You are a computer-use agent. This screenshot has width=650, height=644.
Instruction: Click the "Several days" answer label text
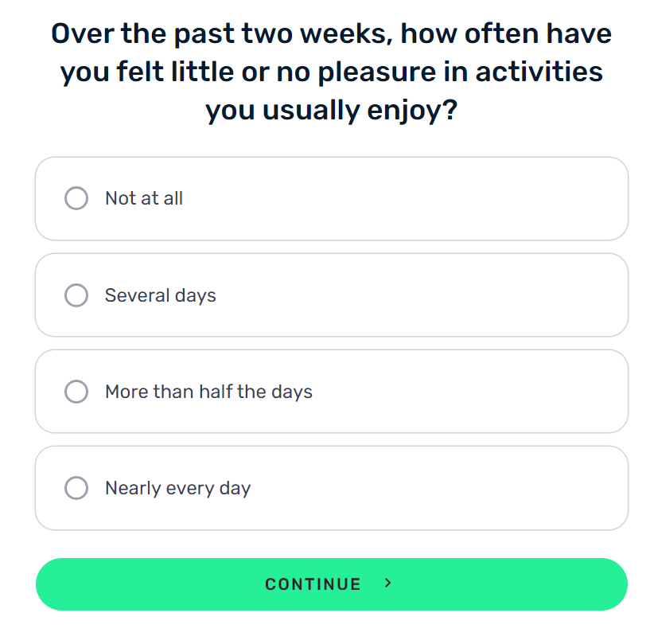[161, 295]
